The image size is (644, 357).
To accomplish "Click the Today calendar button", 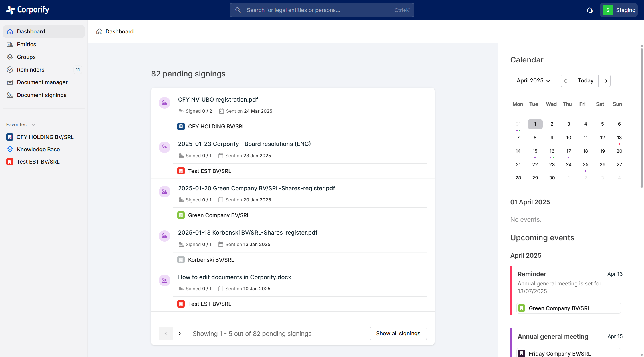I will click(x=585, y=81).
